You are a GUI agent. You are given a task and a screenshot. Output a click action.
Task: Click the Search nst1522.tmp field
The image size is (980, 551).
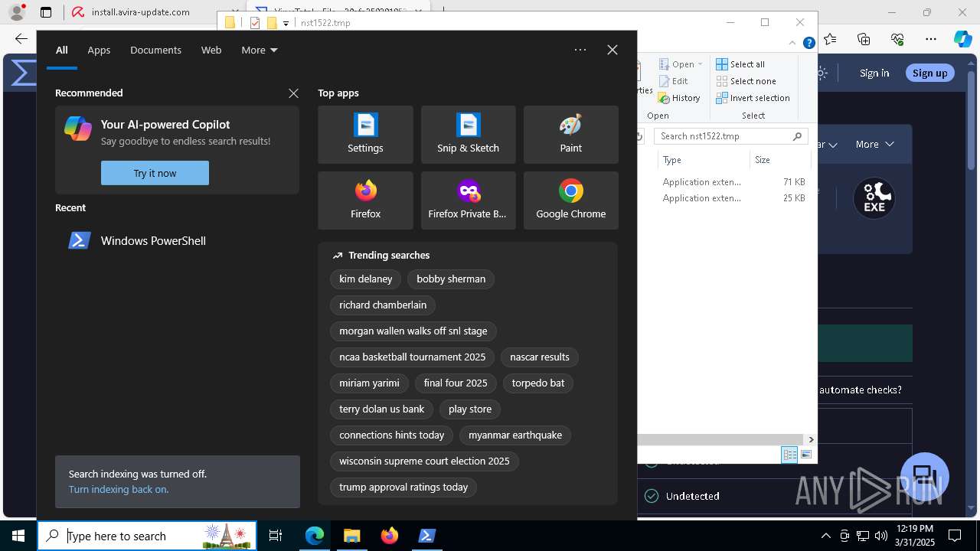coord(731,136)
